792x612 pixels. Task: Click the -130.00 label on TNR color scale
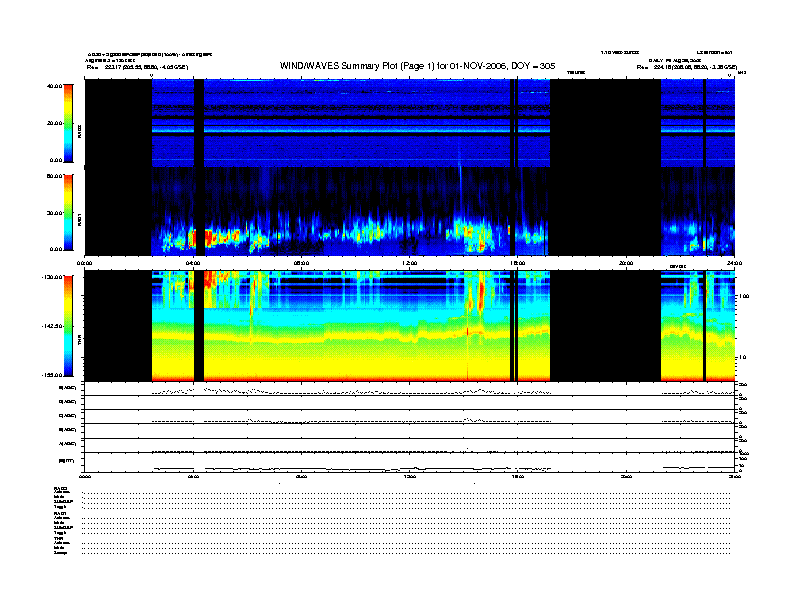point(52,277)
